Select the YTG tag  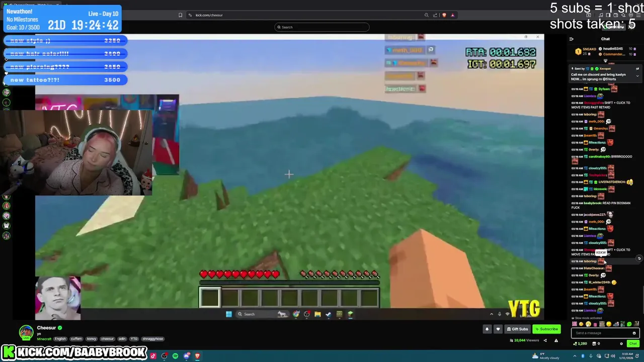click(x=134, y=339)
